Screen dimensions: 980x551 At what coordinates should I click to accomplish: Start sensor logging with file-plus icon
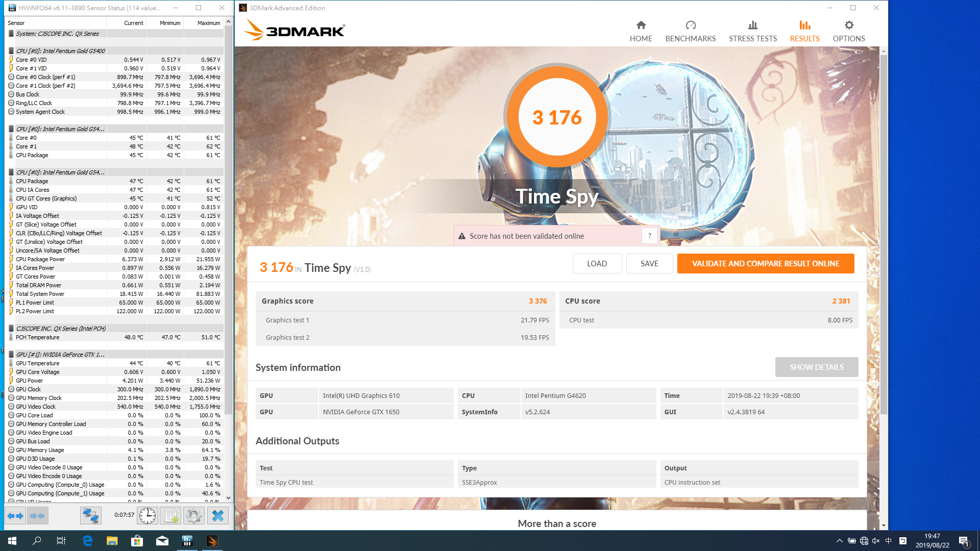click(x=170, y=516)
